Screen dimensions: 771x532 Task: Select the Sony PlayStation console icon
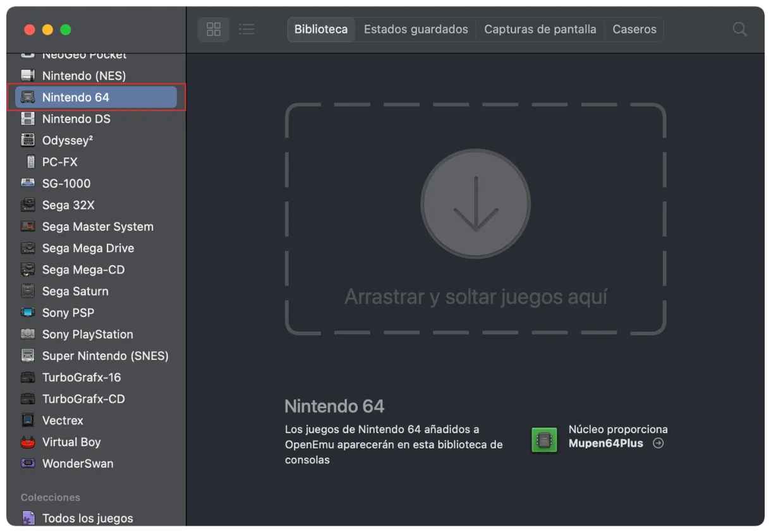28,334
